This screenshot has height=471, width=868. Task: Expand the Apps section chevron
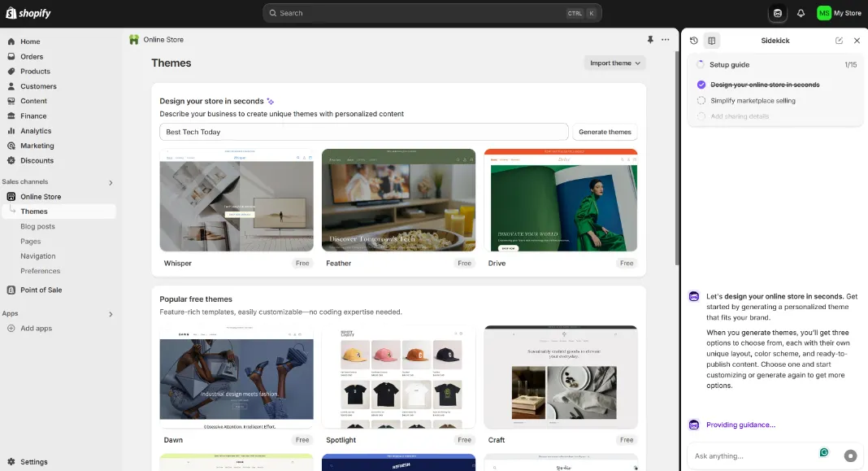pyautogui.click(x=111, y=314)
